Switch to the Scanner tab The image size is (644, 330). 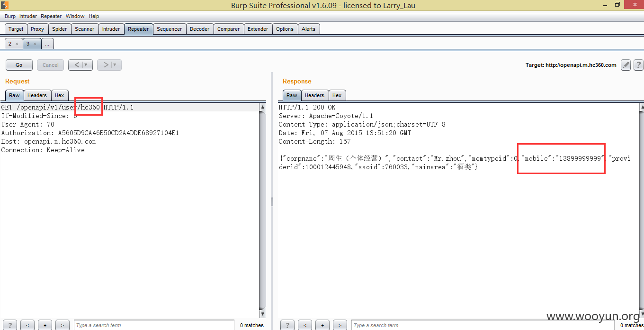tap(85, 29)
